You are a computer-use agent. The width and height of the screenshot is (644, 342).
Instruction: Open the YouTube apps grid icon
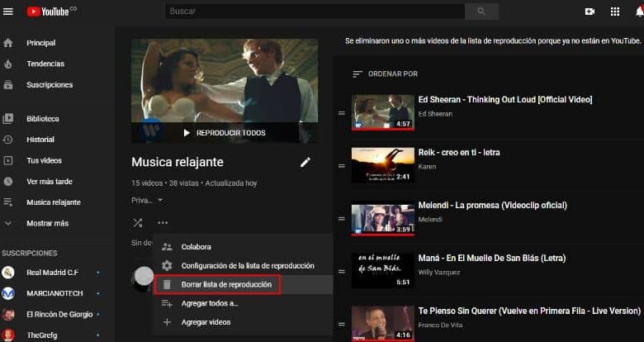615,12
